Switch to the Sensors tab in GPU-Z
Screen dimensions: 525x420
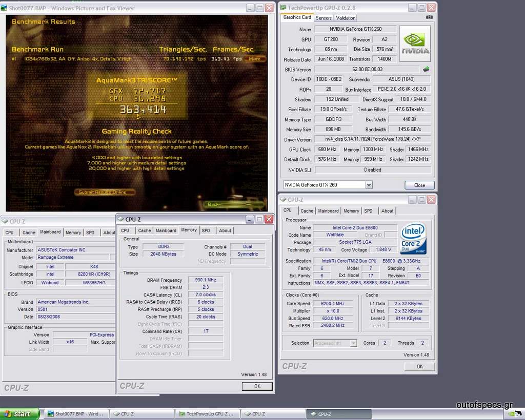[x=324, y=18]
